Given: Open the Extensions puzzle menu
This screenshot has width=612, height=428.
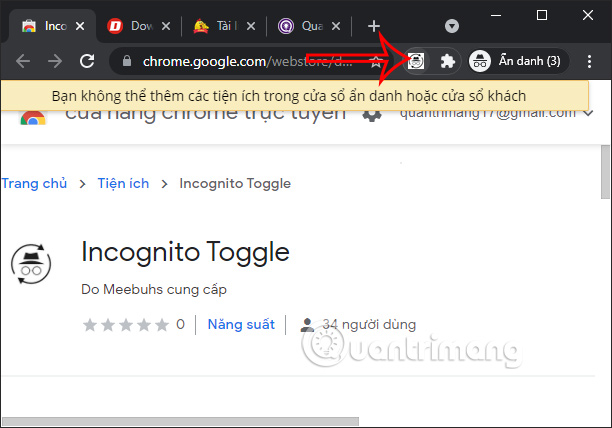Looking at the screenshot, I should coord(447,61).
